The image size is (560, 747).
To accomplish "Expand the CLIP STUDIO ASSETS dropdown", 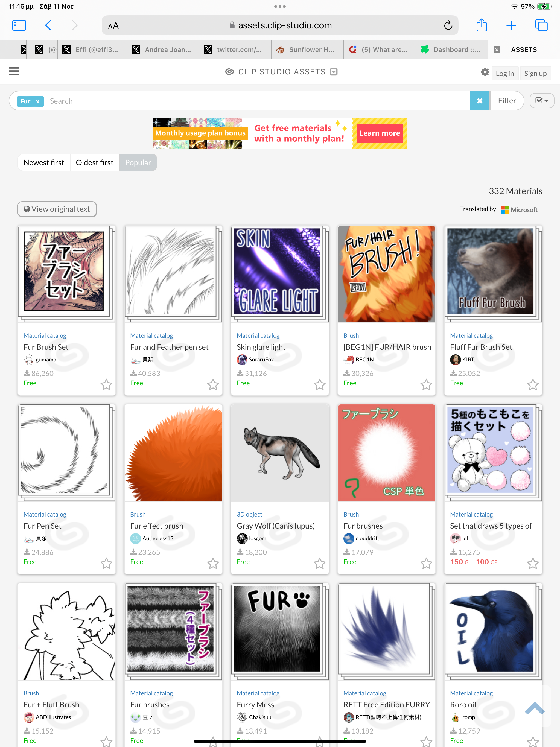I will click(334, 72).
